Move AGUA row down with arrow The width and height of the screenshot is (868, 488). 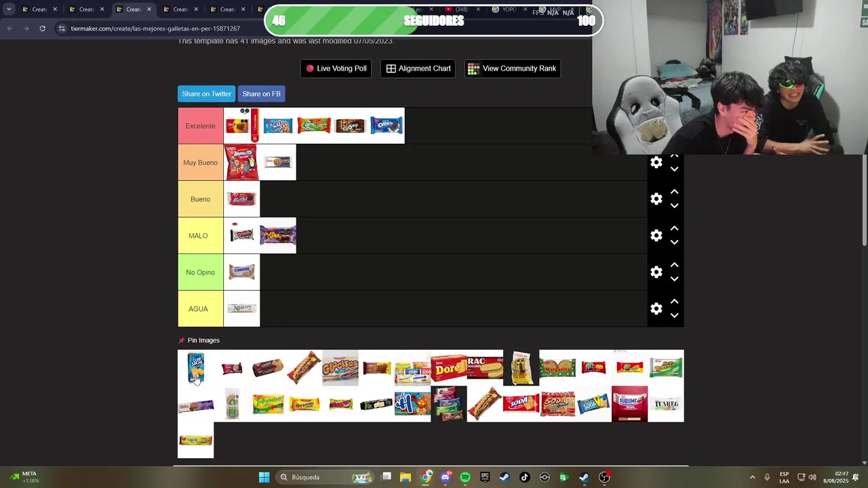(x=674, y=316)
